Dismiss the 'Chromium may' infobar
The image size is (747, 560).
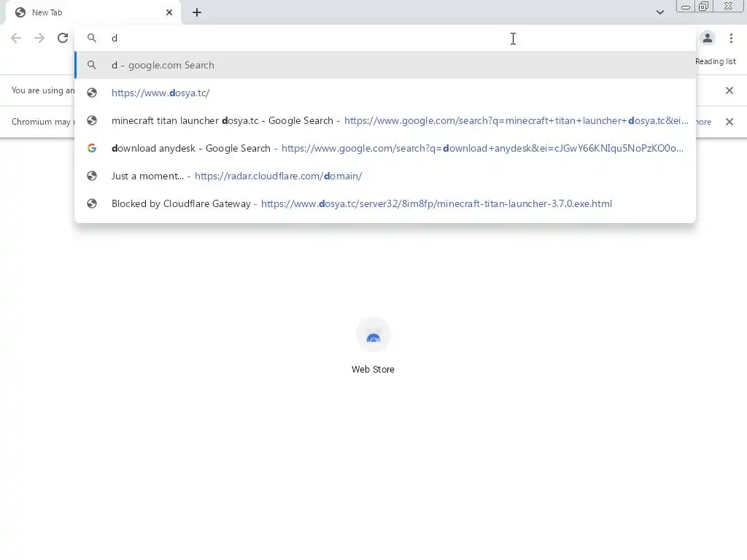tap(729, 122)
